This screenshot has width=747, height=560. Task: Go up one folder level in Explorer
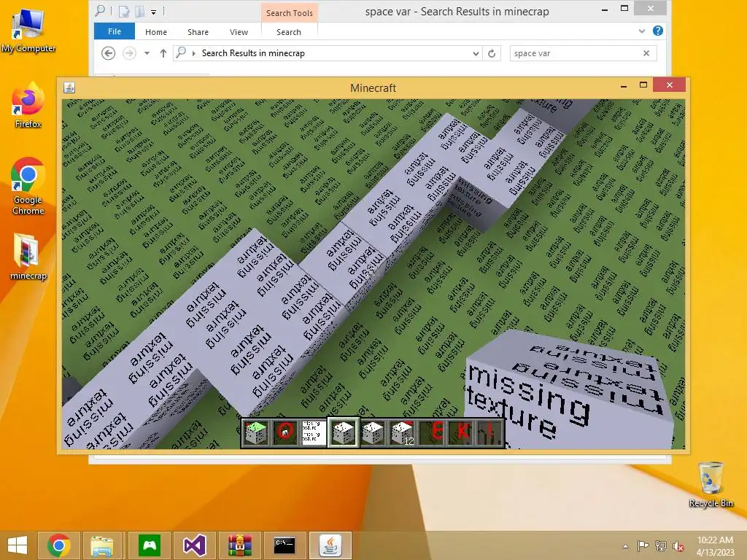pos(163,53)
